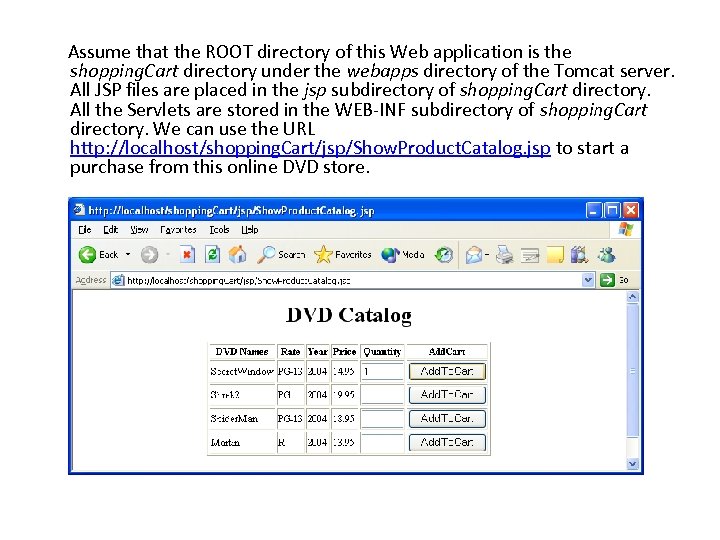The image size is (720, 540).
Task: Open the File menu
Action: click(84, 229)
